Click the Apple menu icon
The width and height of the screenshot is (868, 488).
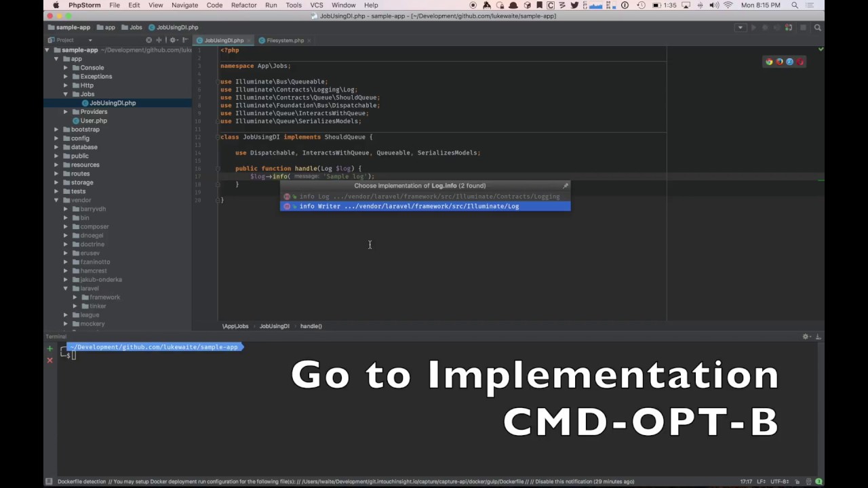[56, 5]
